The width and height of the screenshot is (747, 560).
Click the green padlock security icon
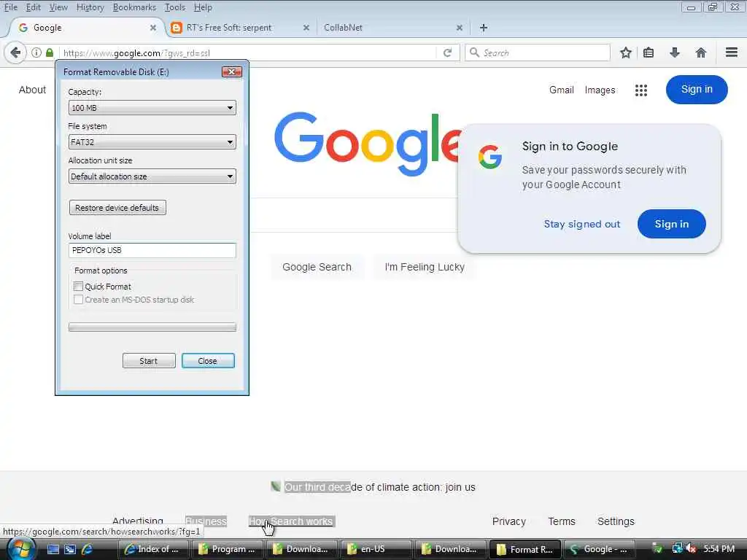[49, 52]
